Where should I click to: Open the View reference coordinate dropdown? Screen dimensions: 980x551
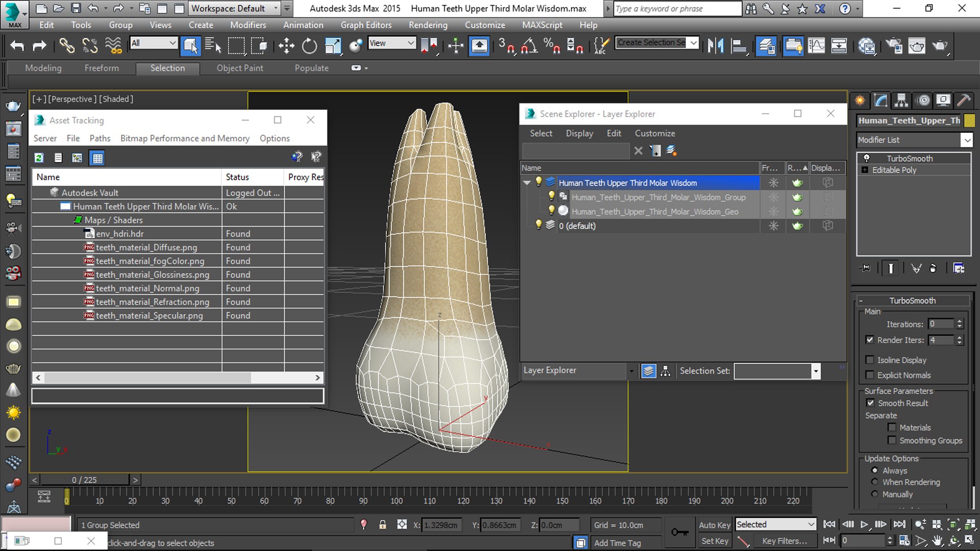(x=391, y=43)
